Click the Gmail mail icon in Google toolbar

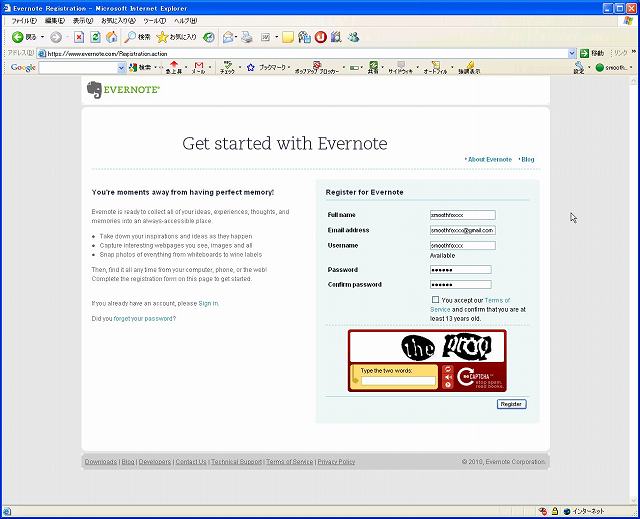click(x=199, y=67)
